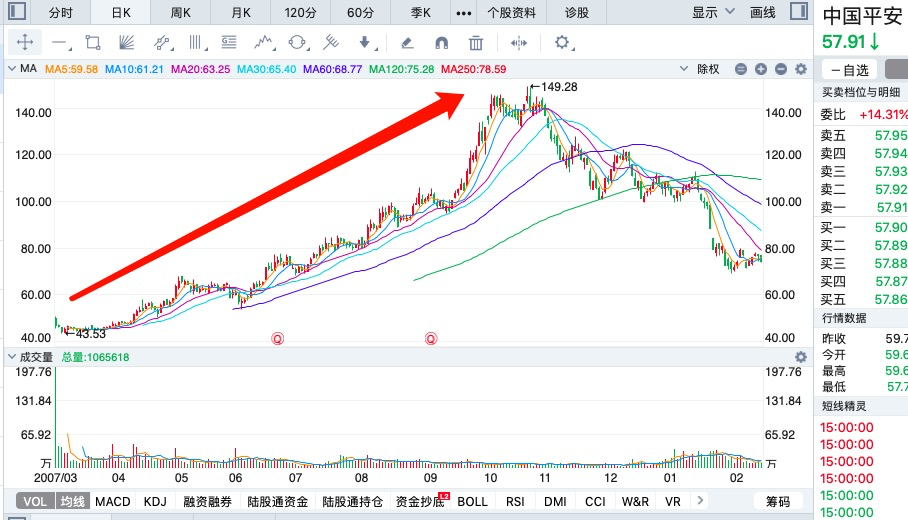The width and height of the screenshot is (908, 520).
Task: Switch to the 周K weekly tab
Action: pos(180,13)
